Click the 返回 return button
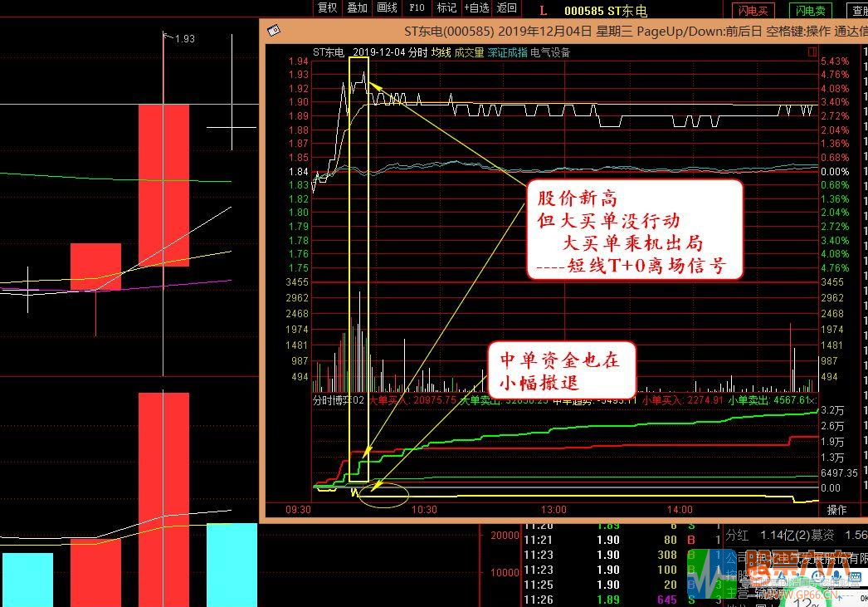The image size is (868, 607). [506, 7]
